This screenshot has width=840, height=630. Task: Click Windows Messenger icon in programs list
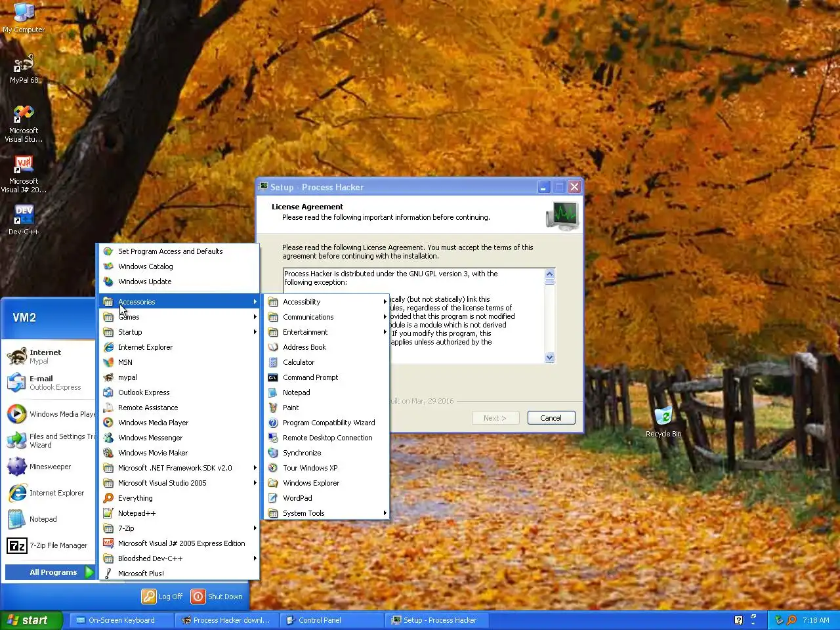click(108, 438)
